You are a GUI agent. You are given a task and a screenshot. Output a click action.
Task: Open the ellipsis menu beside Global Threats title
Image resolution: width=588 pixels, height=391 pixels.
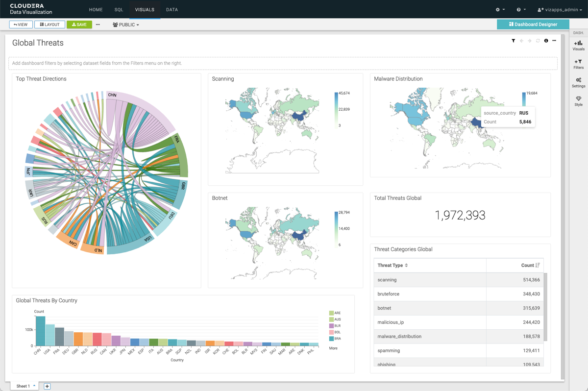[x=554, y=41]
